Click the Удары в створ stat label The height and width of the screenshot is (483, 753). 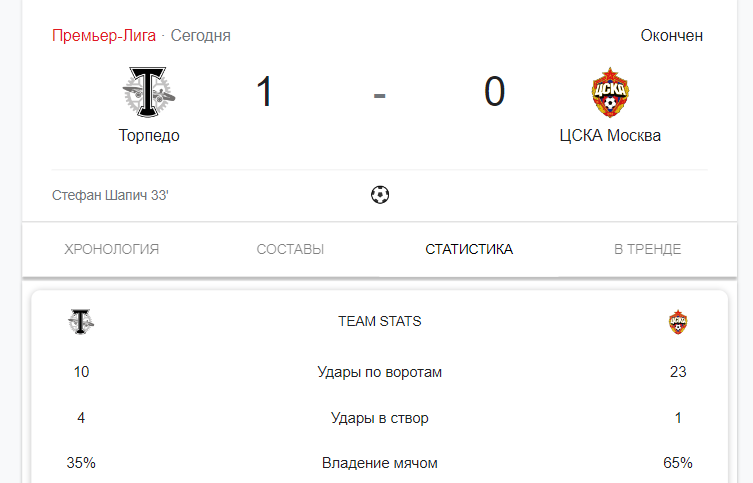point(379,418)
